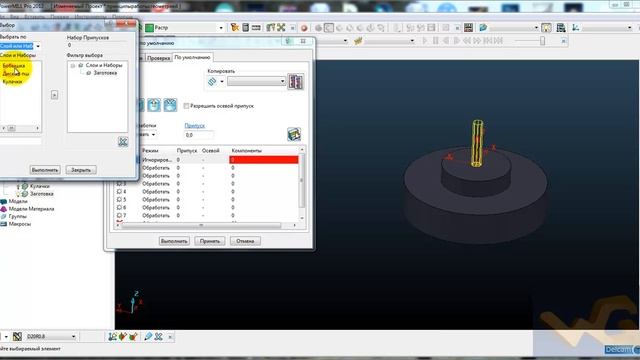This screenshot has width=640, height=360.
Task: Click the remove components icon left of the Разрешить checkbox
Action: click(x=170, y=105)
